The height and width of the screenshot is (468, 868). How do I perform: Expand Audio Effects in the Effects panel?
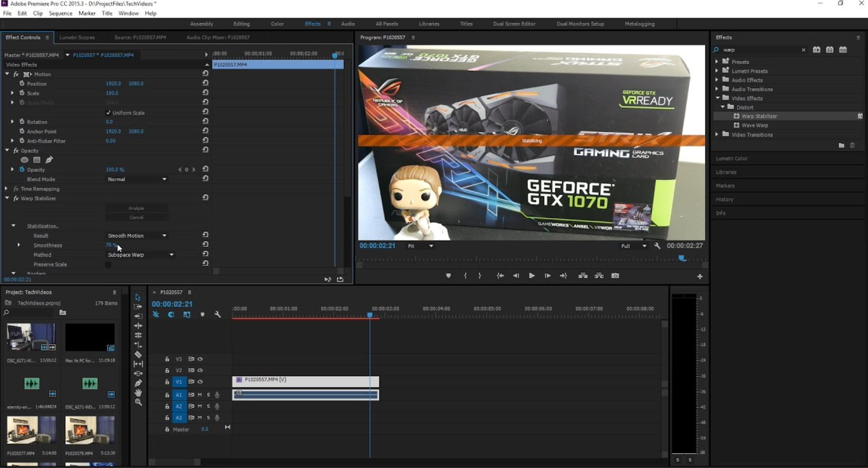717,80
